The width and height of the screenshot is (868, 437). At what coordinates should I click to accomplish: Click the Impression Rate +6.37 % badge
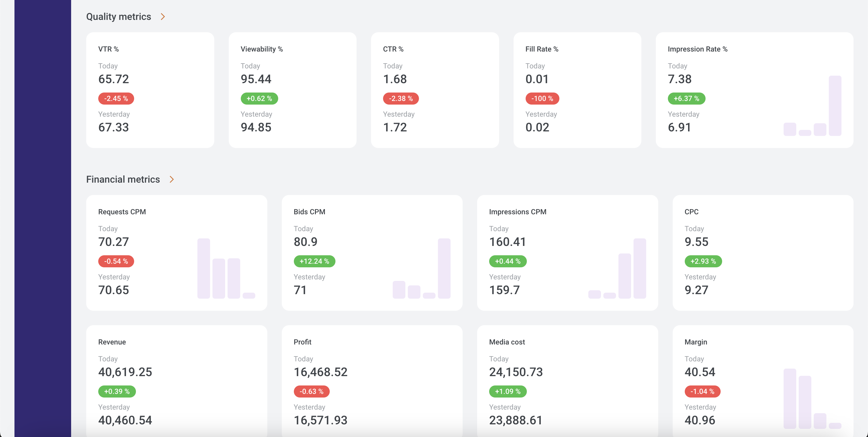(686, 98)
